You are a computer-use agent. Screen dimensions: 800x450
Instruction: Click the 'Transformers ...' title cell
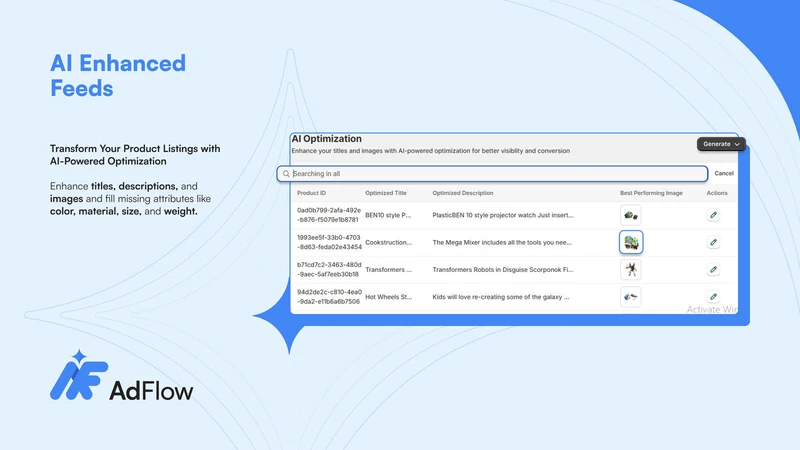[388, 269]
